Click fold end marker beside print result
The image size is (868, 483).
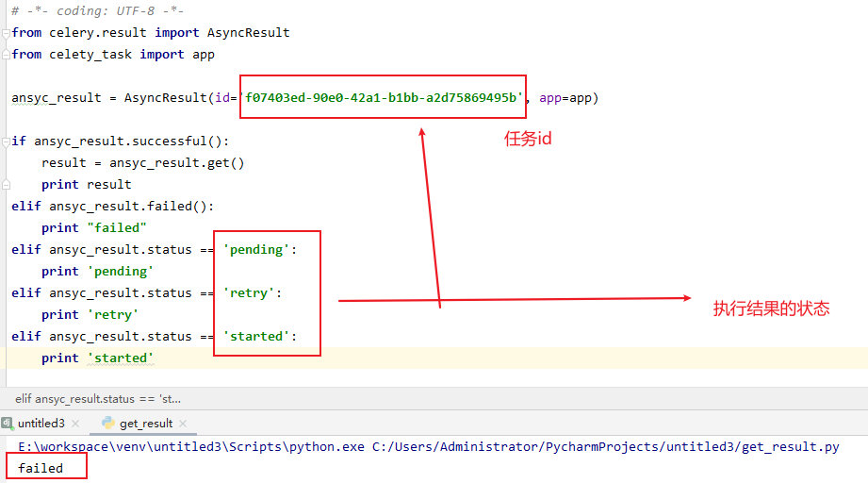6,185
